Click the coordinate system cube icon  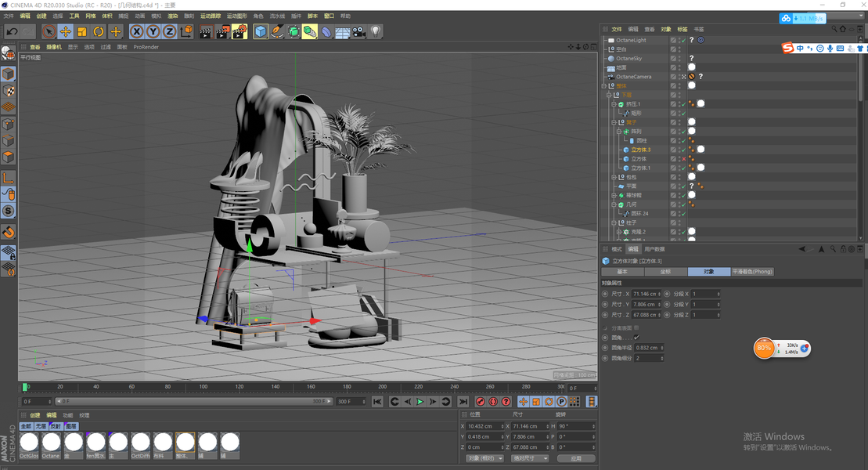click(186, 31)
